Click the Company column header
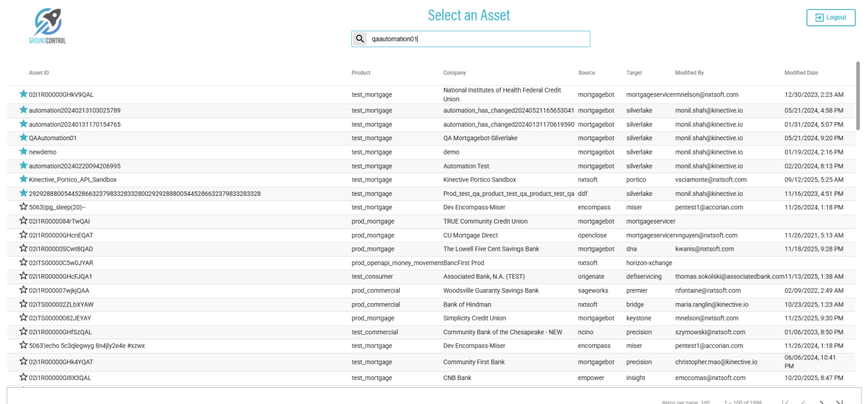This screenshot has width=868, height=404. pyautogui.click(x=454, y=73)
